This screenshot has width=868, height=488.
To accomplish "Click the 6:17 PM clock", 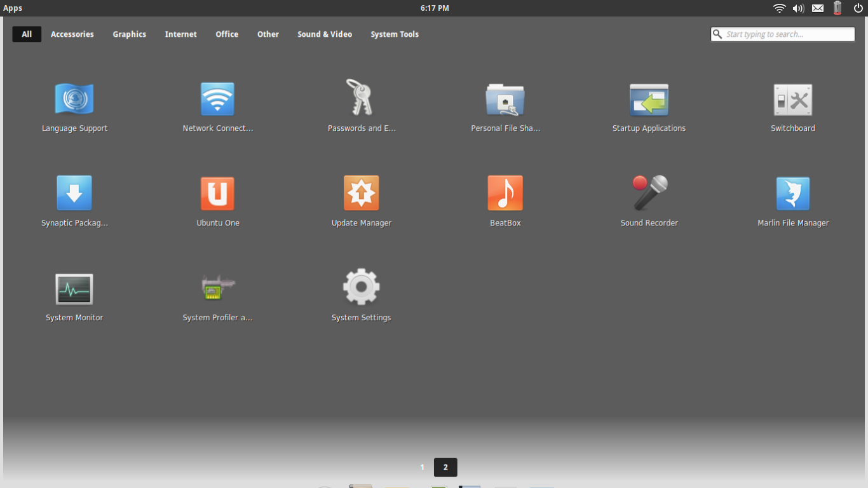I will (x=435, y=8).
